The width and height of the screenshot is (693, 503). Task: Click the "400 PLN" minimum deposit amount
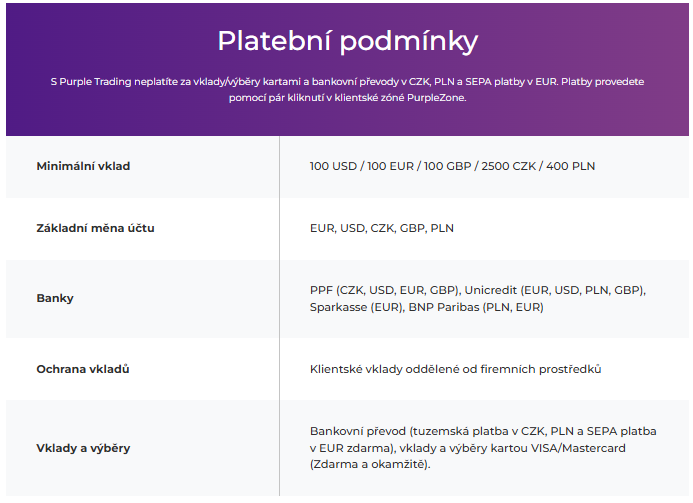569,166
